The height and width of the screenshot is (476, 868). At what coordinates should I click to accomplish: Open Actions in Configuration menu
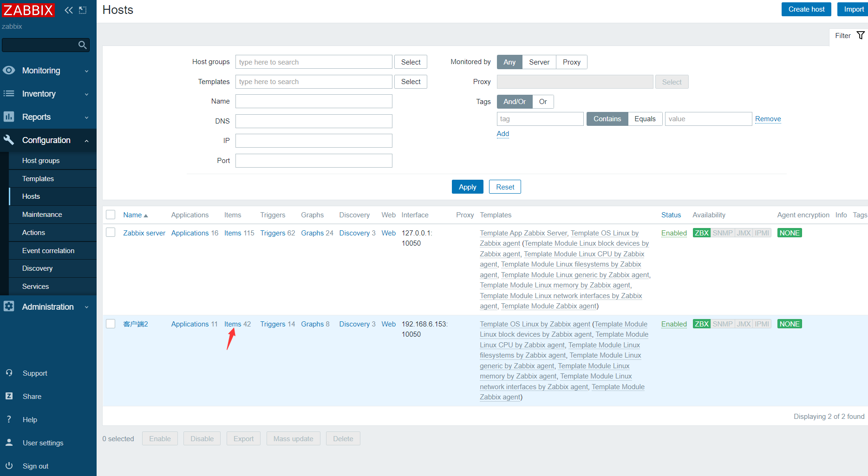[52, 232]
